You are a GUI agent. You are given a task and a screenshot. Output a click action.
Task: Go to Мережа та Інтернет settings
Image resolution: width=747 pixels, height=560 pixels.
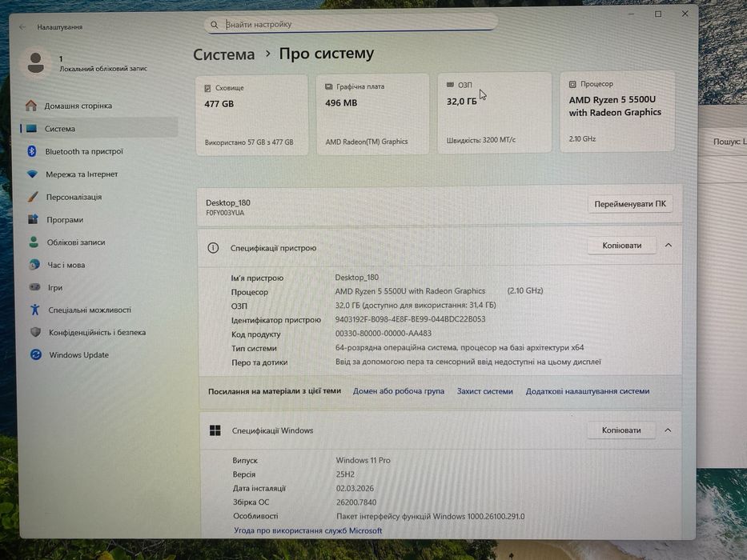coord(82,174)
